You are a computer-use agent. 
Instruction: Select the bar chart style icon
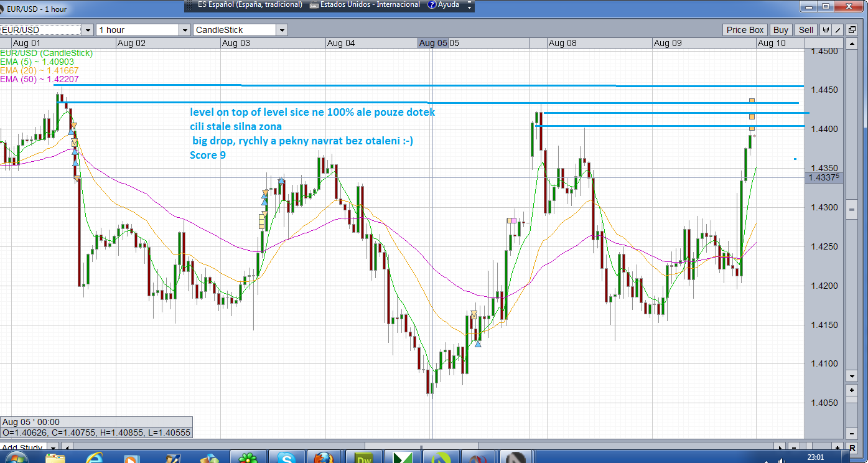point(826,30)
